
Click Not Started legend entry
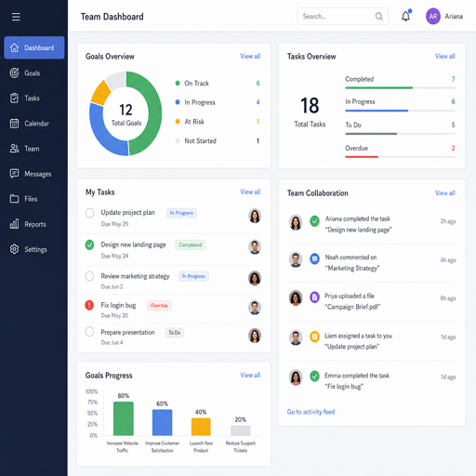[218, 140]
